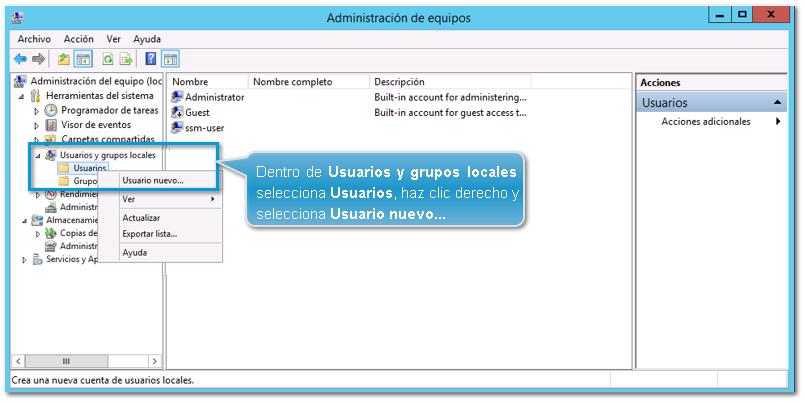804x402 pixels.
Task: Click the Built-in account for administering description
Action: pos(450,97)
